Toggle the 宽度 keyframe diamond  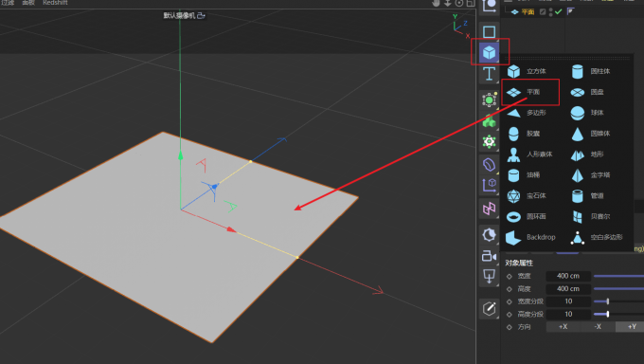click(510, 277)
